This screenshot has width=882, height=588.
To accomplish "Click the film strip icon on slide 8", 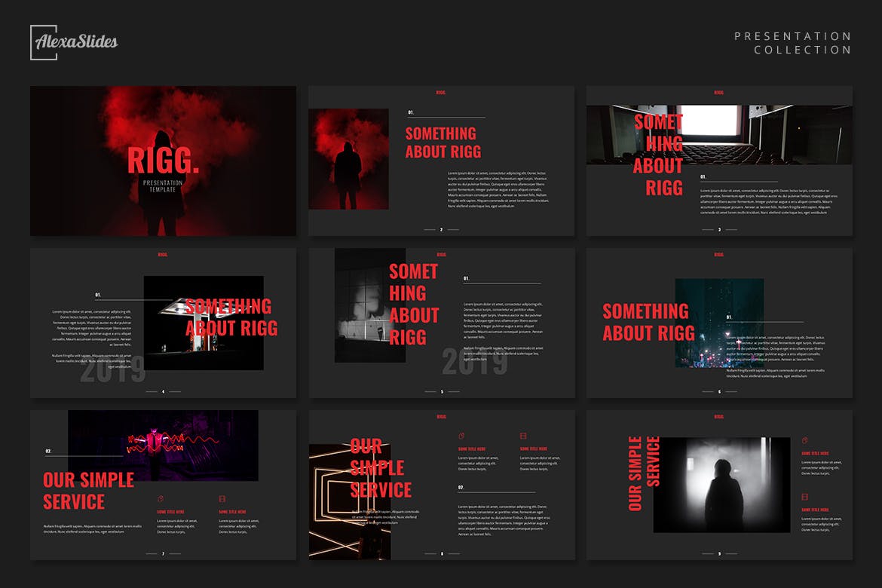I will pos(523,436).
